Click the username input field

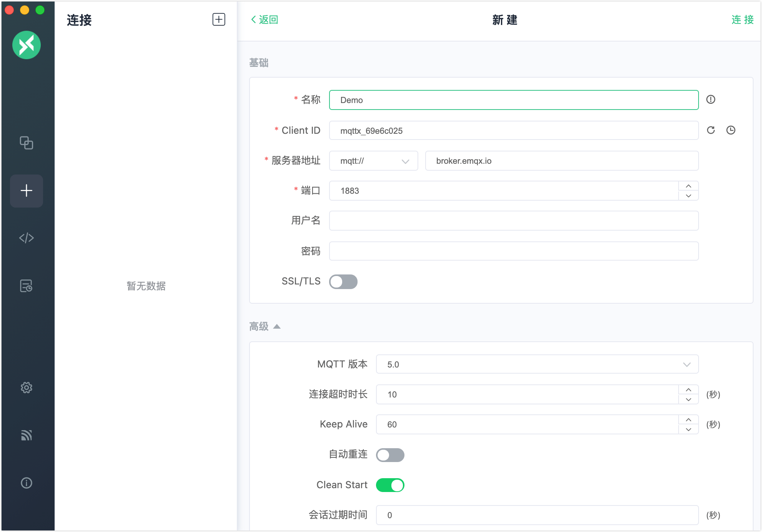pyautogui.click(x=513, y=221)
